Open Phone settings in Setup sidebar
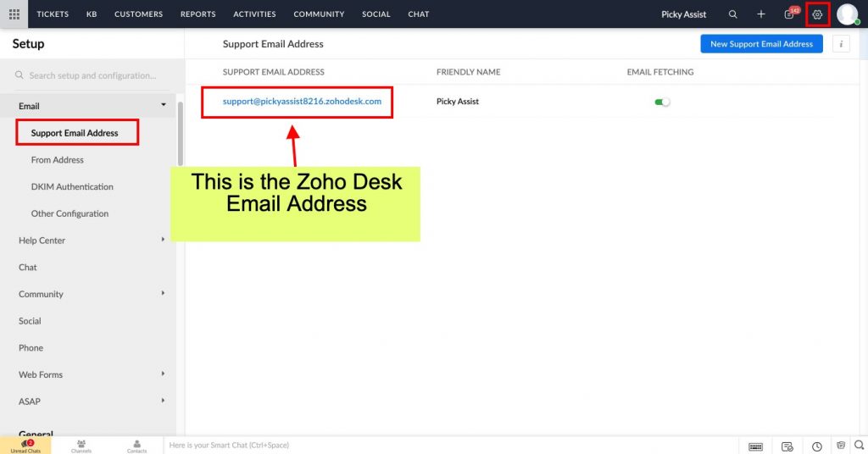 (x=31, y=348)
